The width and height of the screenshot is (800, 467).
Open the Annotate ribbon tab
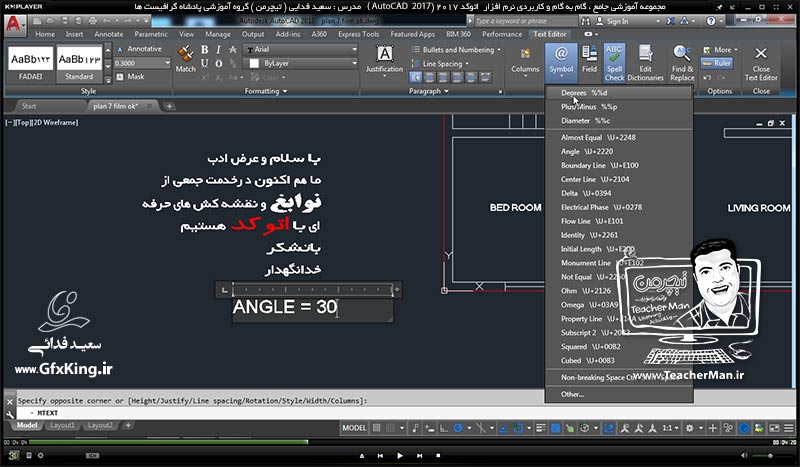pyautogui.click(x=109, y=34)
